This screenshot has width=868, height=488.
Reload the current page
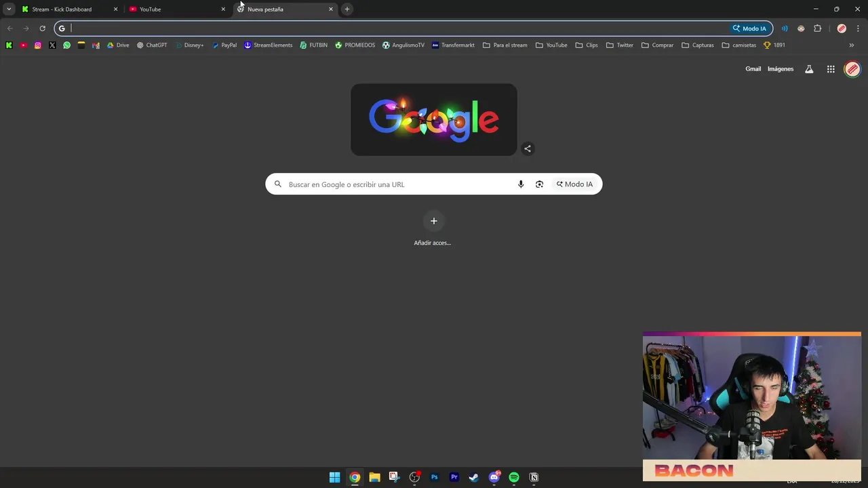[42, 28]
